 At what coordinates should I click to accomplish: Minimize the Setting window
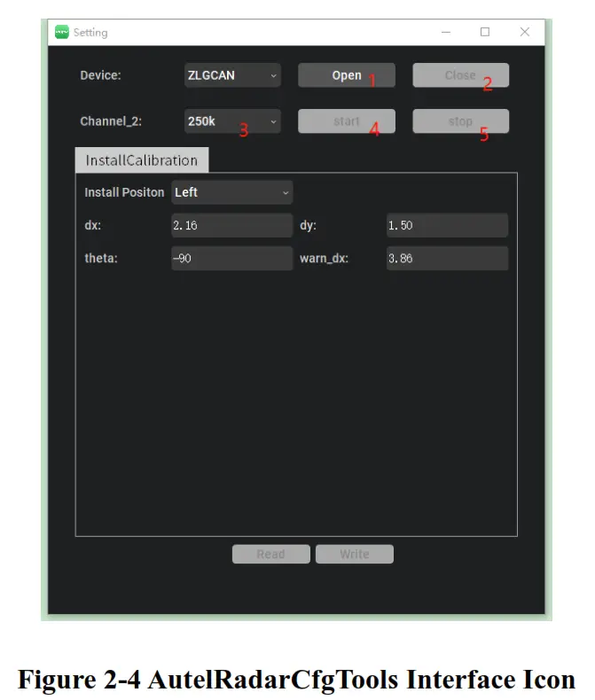[x=446, y=32]
